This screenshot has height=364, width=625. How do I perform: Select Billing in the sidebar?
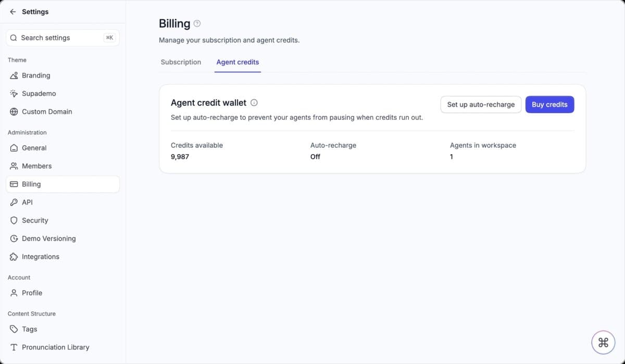click(x=63, y=184)
